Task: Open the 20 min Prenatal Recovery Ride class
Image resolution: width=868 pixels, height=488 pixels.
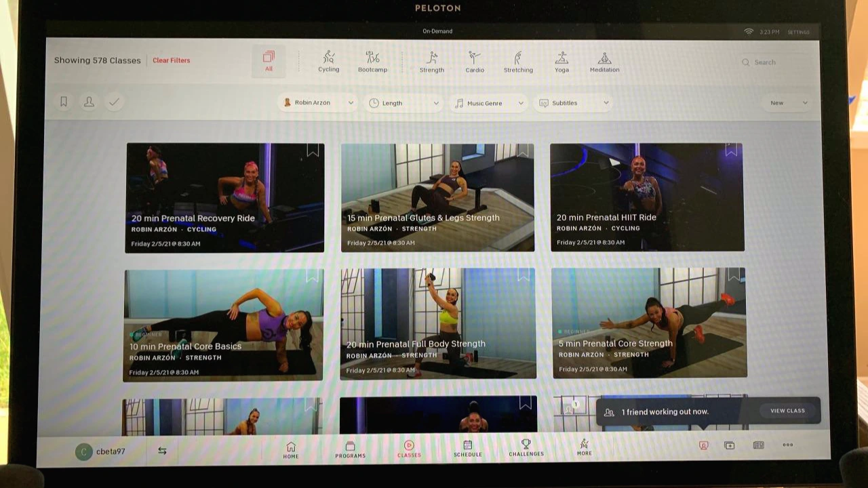Action: tap(224, 198)
